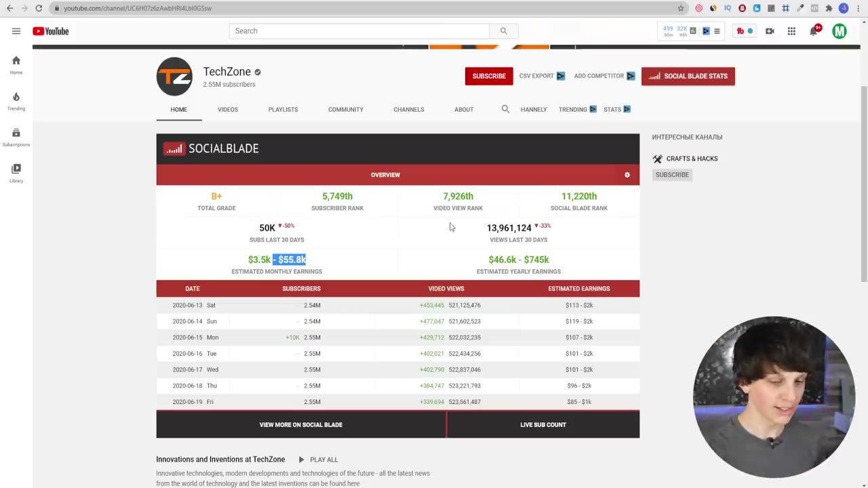Click the PLAY ALL link
Image resolution: width=868 pixels, height=488 pixels.
click(x=323, y=460)
